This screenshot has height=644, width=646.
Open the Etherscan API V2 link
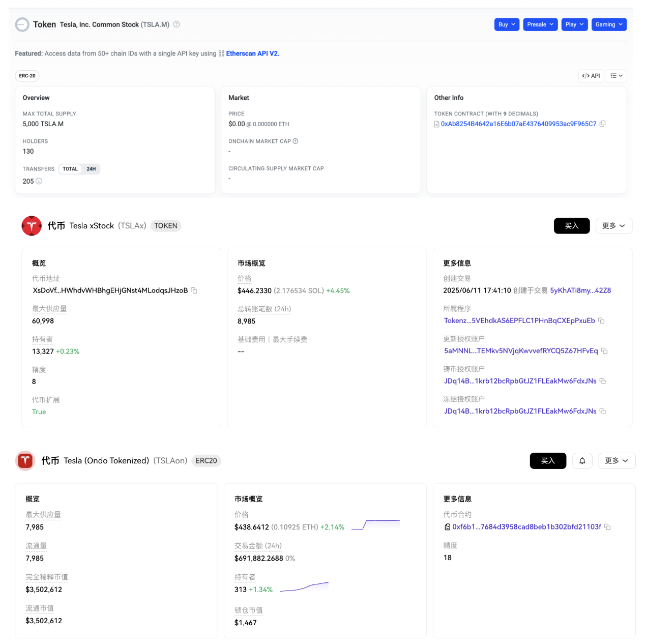252,53
